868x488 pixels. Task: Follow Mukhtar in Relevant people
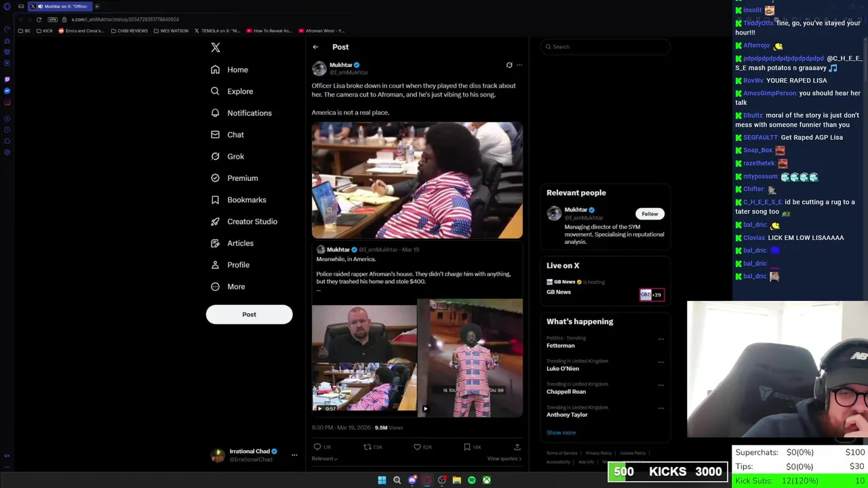click(650, 214)
